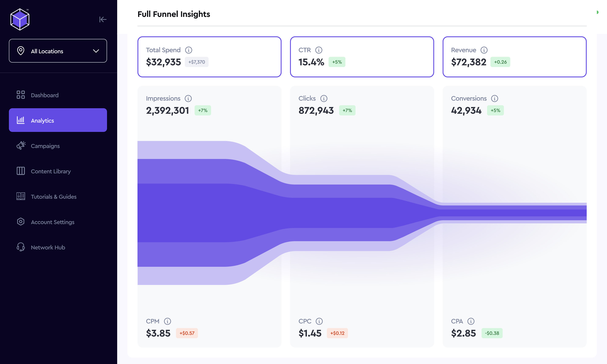
Task: Click the cube logo in the sidebar
Action: click(x=20, y=19)
